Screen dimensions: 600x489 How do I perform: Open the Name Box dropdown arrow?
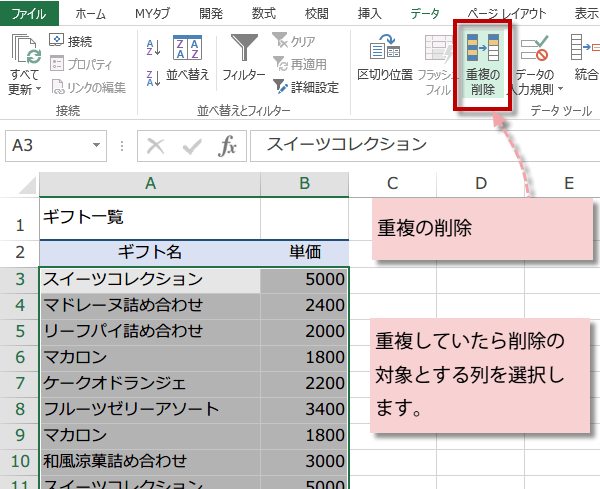[x=96, y=145]
